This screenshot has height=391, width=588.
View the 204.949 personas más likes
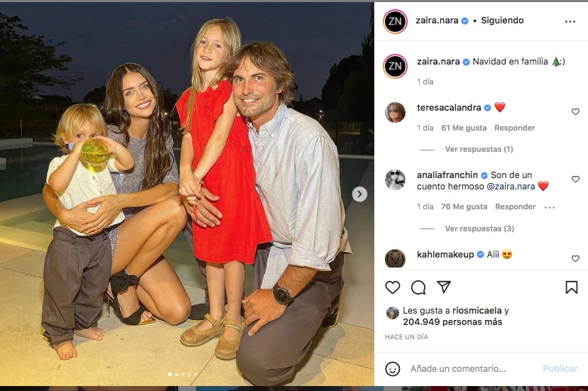point(452,322)
